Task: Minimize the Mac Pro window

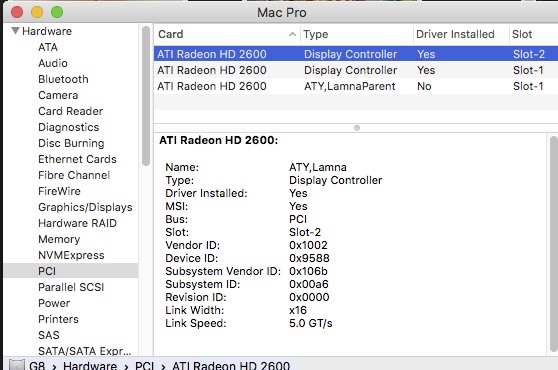Action: pyautogui.click(x=37, y=12)
